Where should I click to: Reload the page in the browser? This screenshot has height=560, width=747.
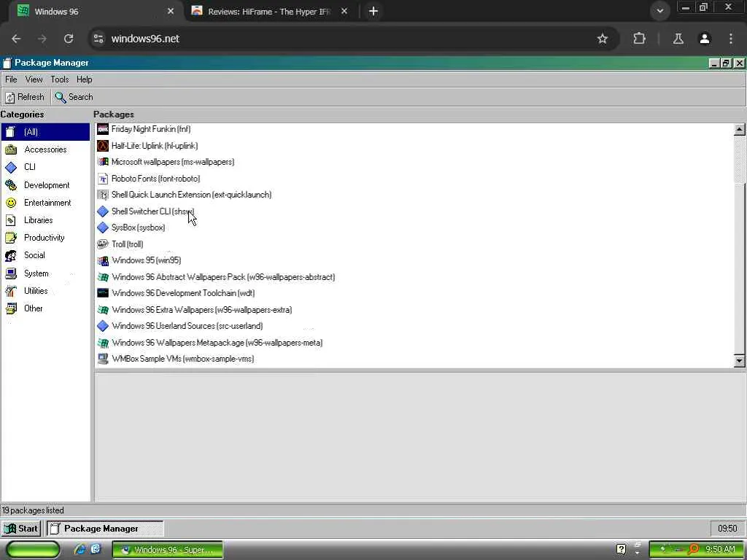pyautogui.click(x=69, y=39)
